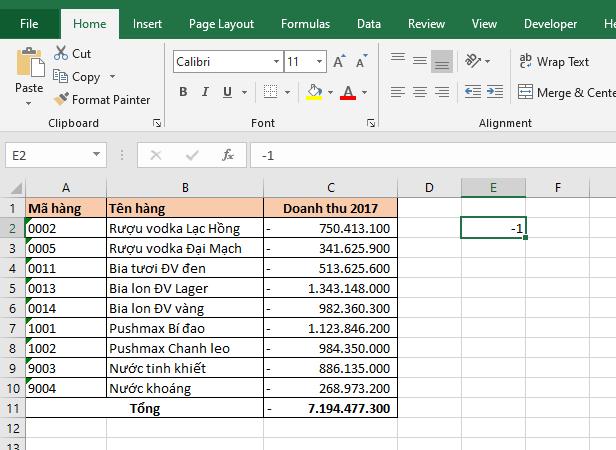Apply the yellow fill color
The width and height of the screenshot is (616, 450).
click(314, 93)
